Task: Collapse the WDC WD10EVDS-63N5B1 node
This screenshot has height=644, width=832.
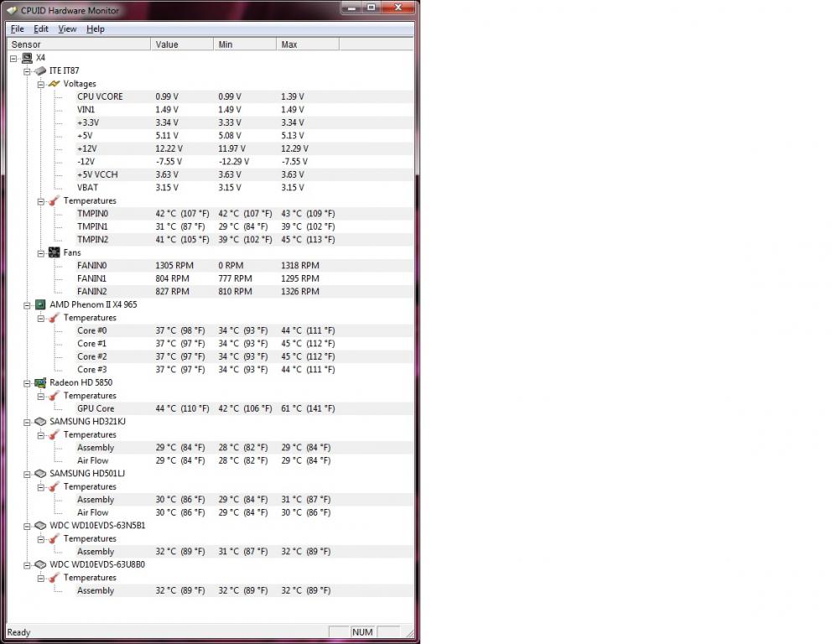Action: 27,527
